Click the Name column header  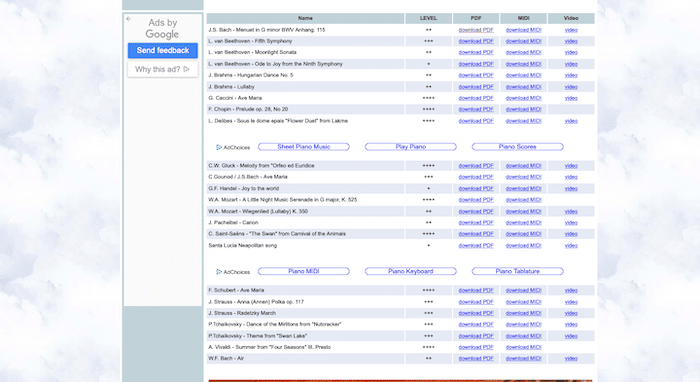tap(305, 18)
